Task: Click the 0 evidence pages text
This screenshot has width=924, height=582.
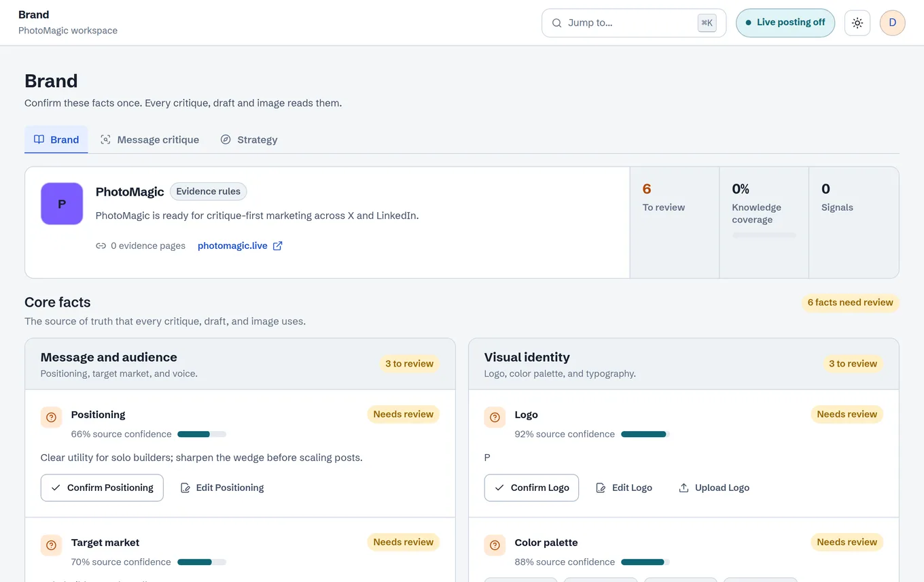Action: click(x=148, y=246)
